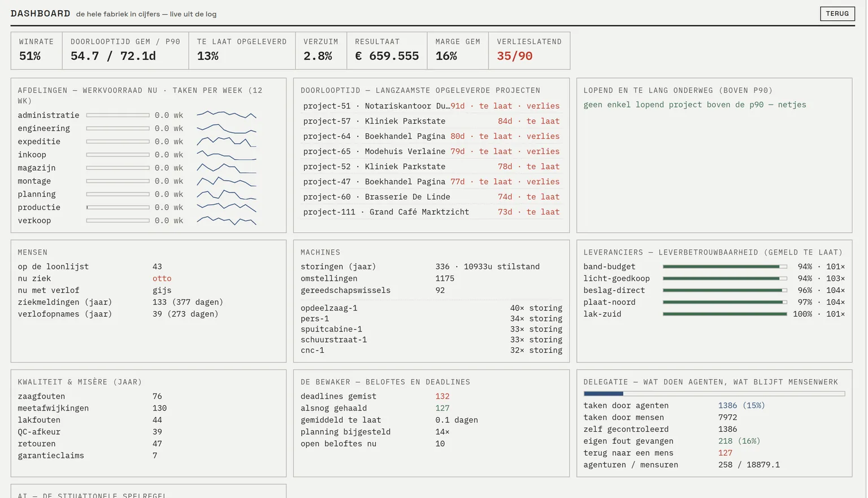The image size is (868, 498).
Task: Click the QC-afkeur value 39
Action: point(157,432)
